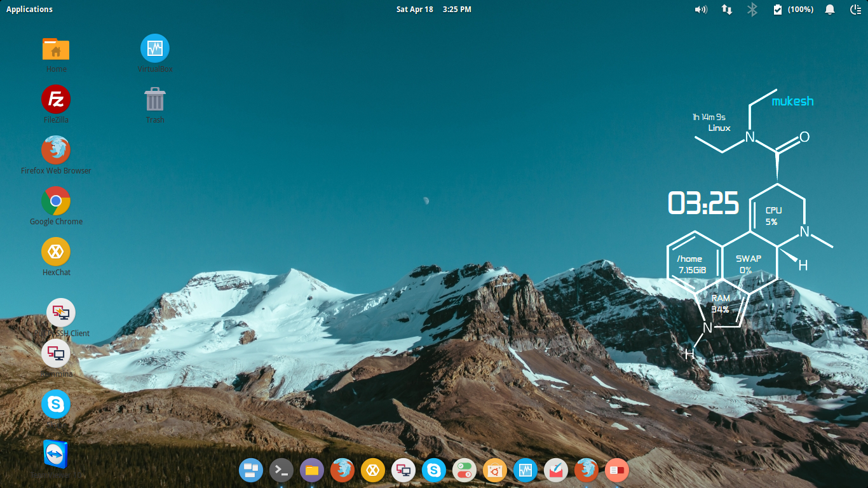Launch Skype from the dock
868x488 pixels.
pos(434,470)
